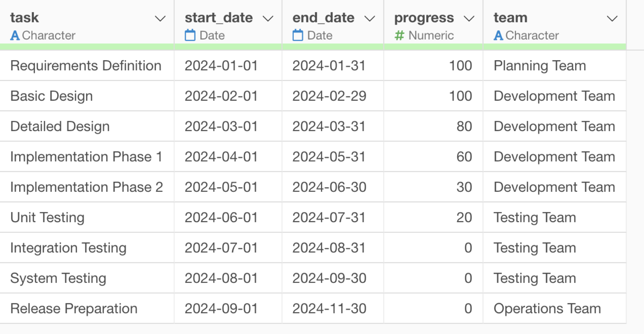Click the green summary bar under progress
The width and height of the screenshot is (644, 334).
(433, 47)
